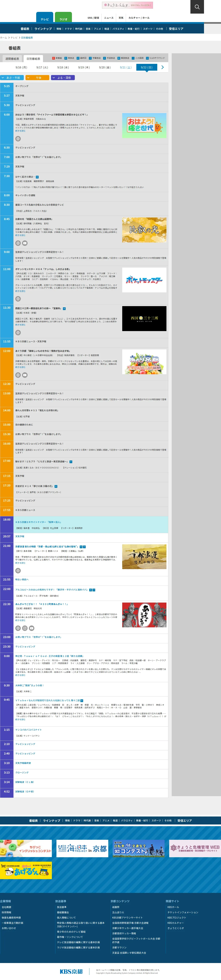Open バラエティ in top navigation bar
The image size is (221, 980).
[x=118, y=29]
